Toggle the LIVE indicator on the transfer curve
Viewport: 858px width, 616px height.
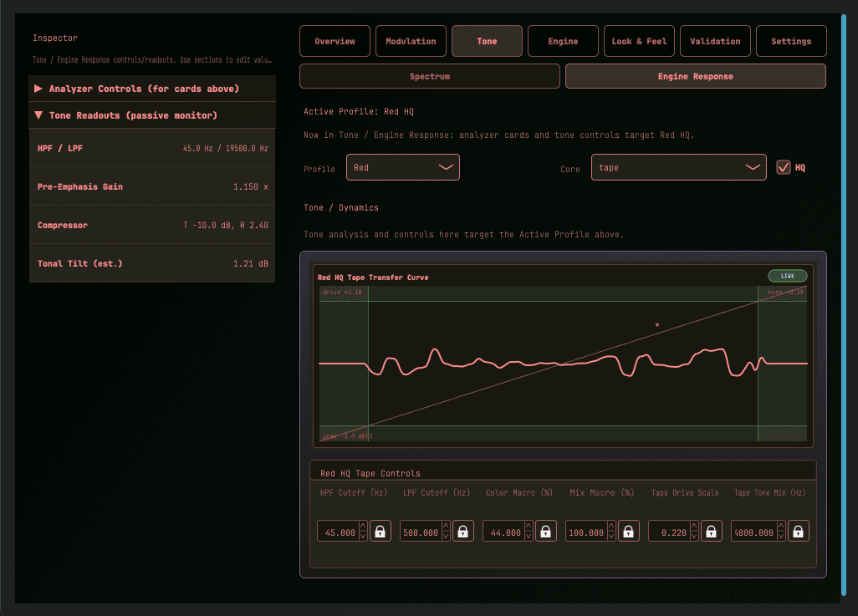pos(786,276)
